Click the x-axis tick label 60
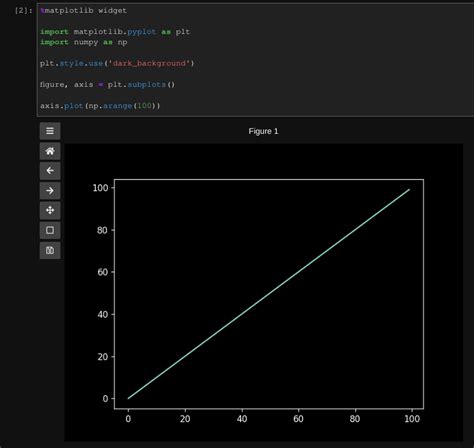 (298, 419)
